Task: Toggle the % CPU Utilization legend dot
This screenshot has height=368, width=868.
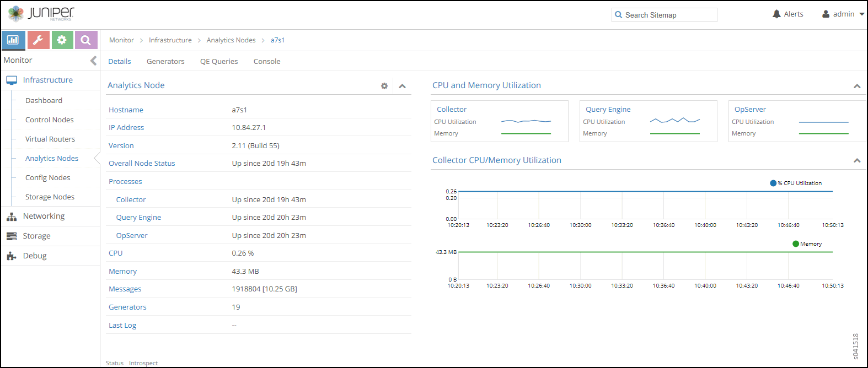Action: coord(773,183)
